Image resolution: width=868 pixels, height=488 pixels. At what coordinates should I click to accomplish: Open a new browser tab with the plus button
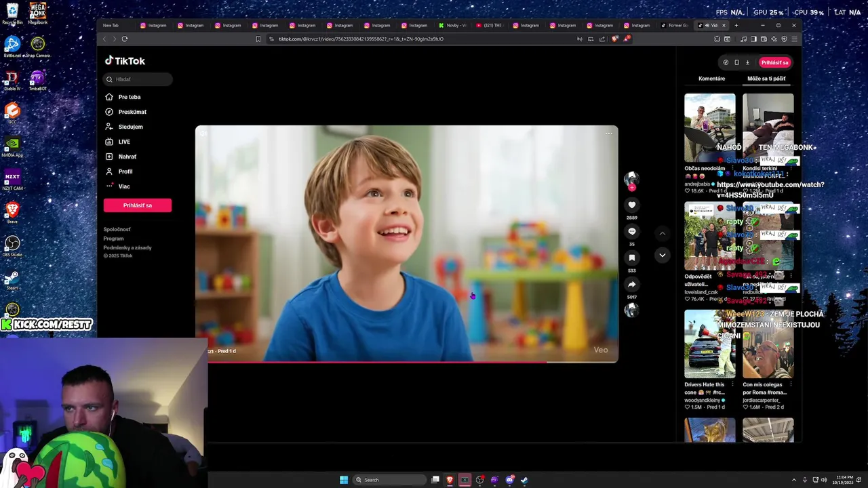coord(736,25)
